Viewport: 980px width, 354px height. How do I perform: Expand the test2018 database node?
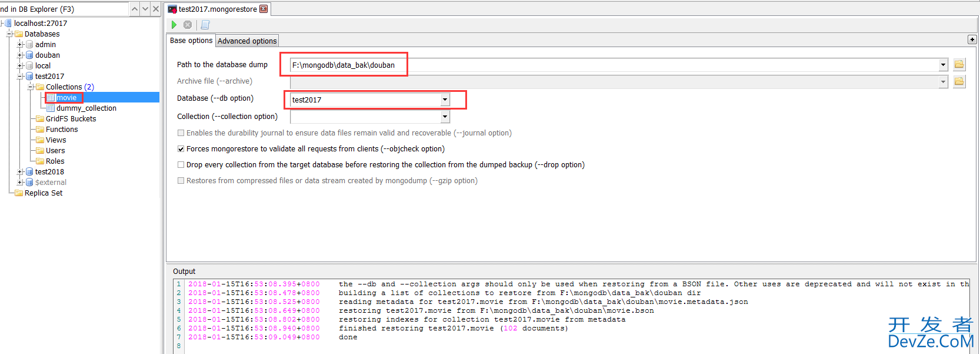20,172
